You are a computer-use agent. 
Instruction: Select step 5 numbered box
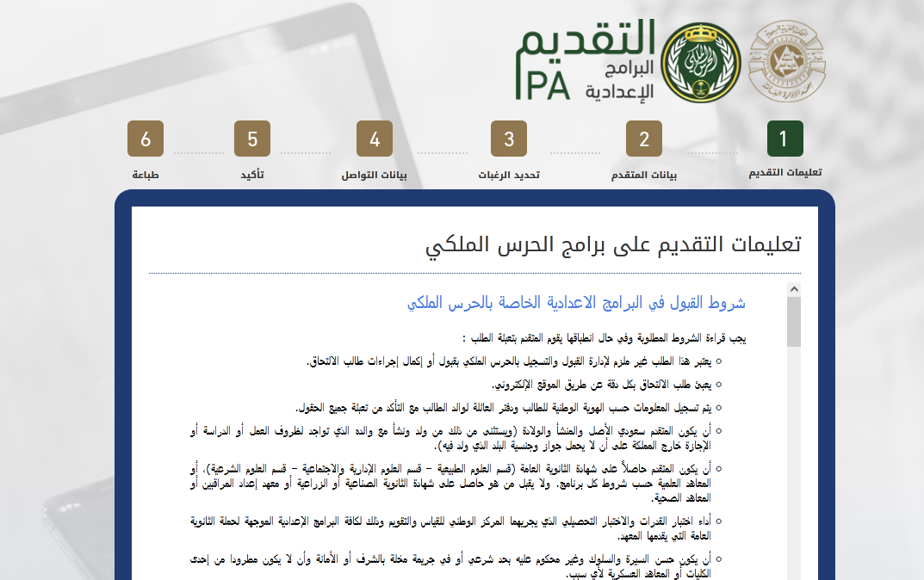[252, 139]
